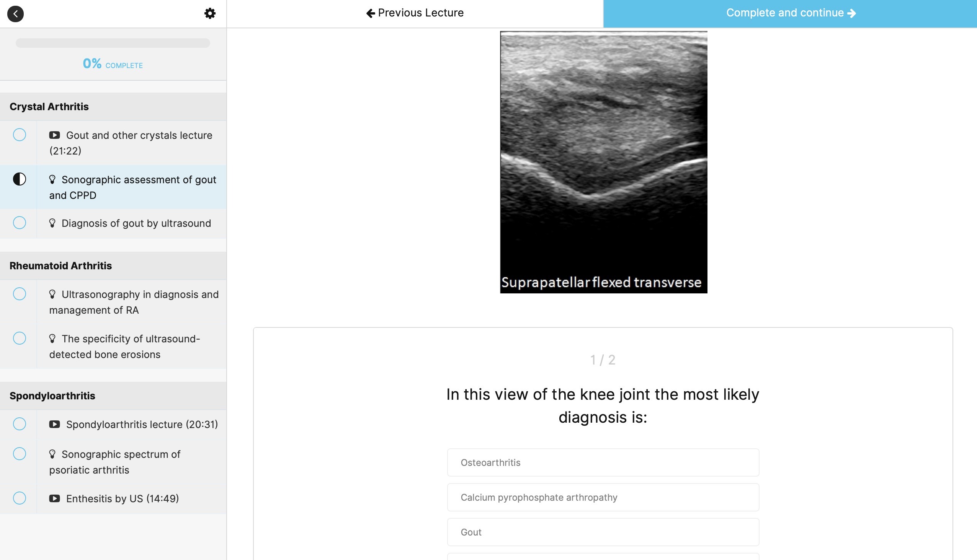This screenshot has width=977, height=560.
Task: Select the Calcium pyrophosphate arthropathy answer
Action: click(603, 497)
